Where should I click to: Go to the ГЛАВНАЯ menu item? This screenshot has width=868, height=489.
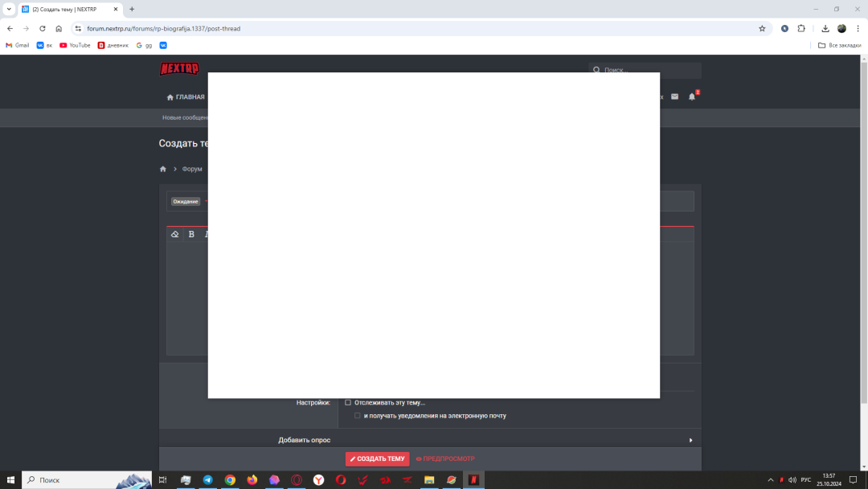(x=186, y=97)
